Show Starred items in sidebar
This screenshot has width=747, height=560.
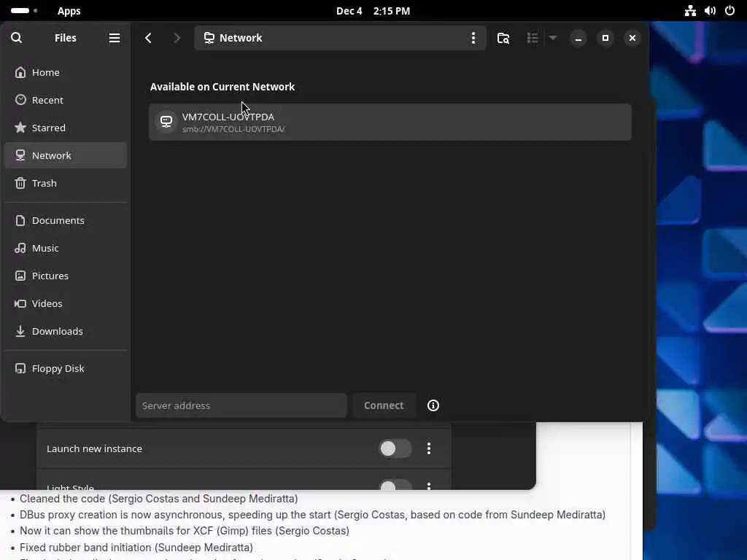(66, 128)
